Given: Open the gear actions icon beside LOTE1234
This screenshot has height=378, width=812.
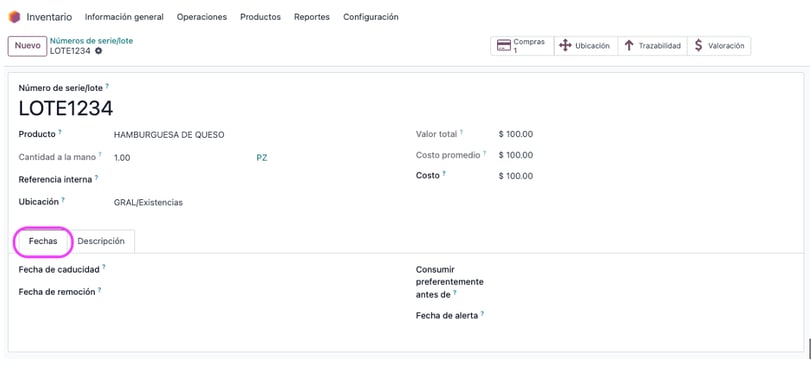Looking at the screenshot, I should pyautogui.click(x=98, y=51).
